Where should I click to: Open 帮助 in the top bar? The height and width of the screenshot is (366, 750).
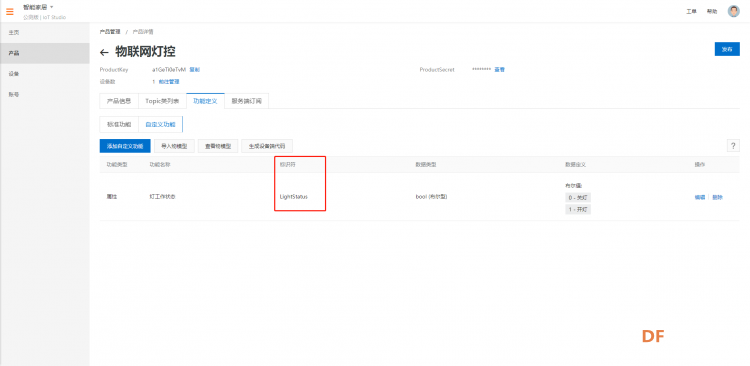point(712,11)
